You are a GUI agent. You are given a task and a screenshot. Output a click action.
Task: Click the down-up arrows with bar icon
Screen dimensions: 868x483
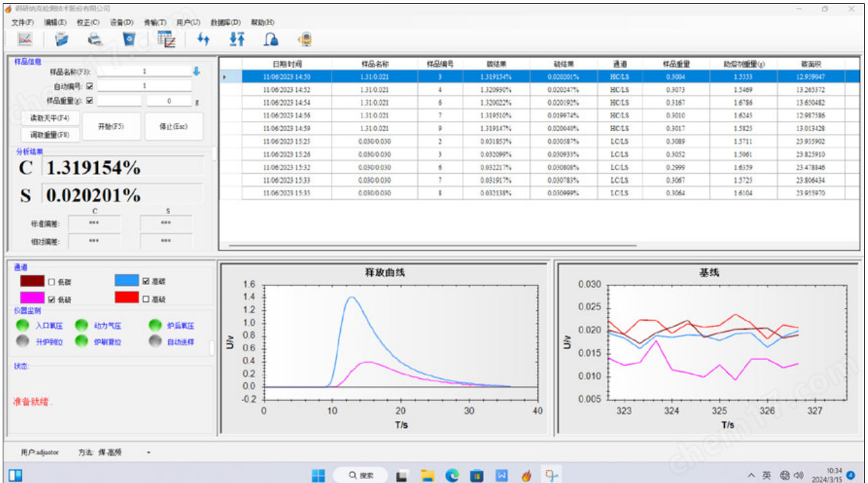pos(236,39)
